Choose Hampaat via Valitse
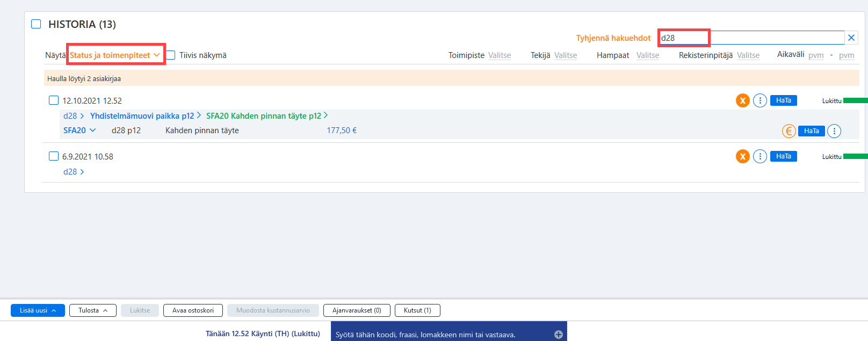 [648, 55]
